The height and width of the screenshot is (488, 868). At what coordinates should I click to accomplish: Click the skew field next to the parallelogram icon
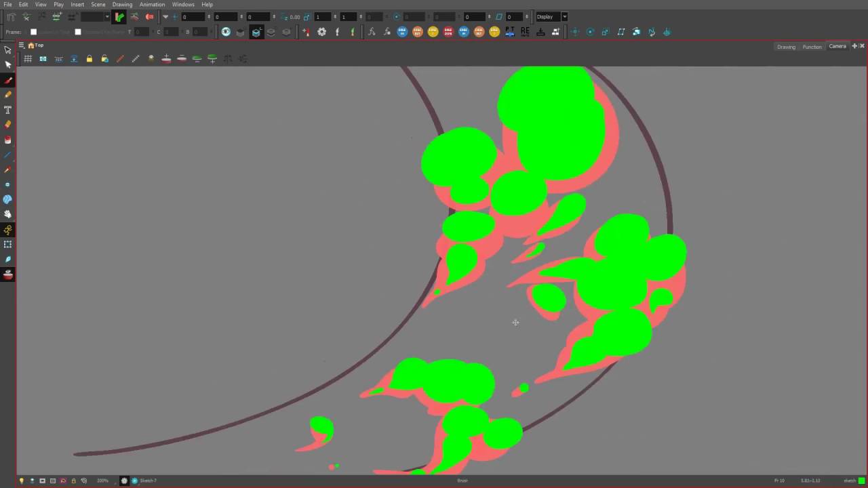click(x=513, y=17)
